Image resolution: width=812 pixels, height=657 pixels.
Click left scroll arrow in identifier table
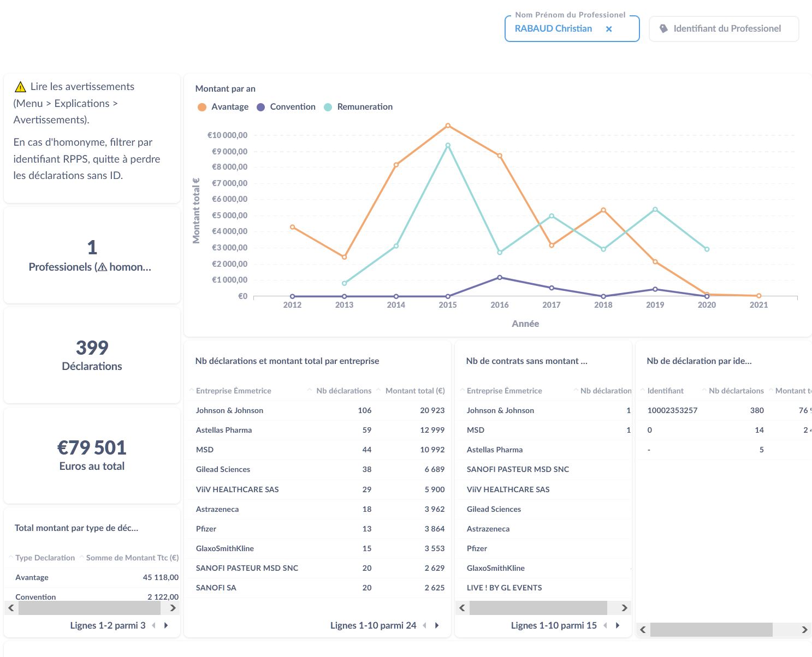click(x=643, y=630)
